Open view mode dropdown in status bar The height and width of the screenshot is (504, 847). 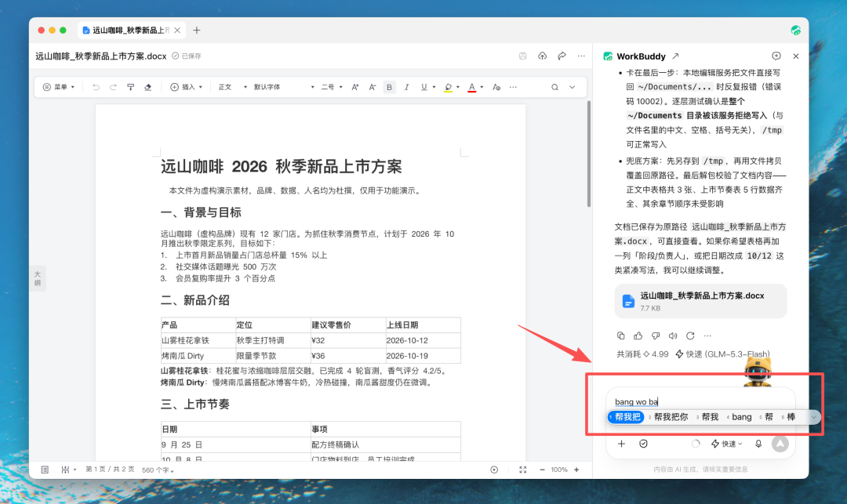(x=68, y=470)
